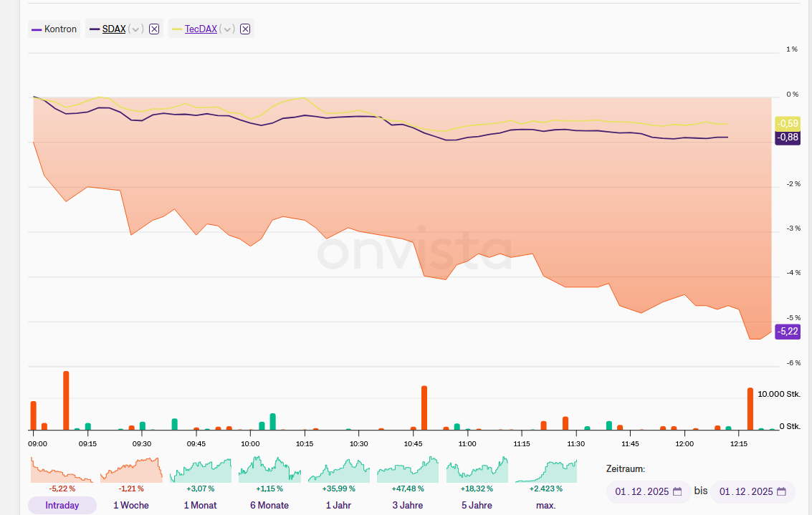
Task: Click the 1 Jahr mini chart thumbnail
Action: [x=339, y=469]
